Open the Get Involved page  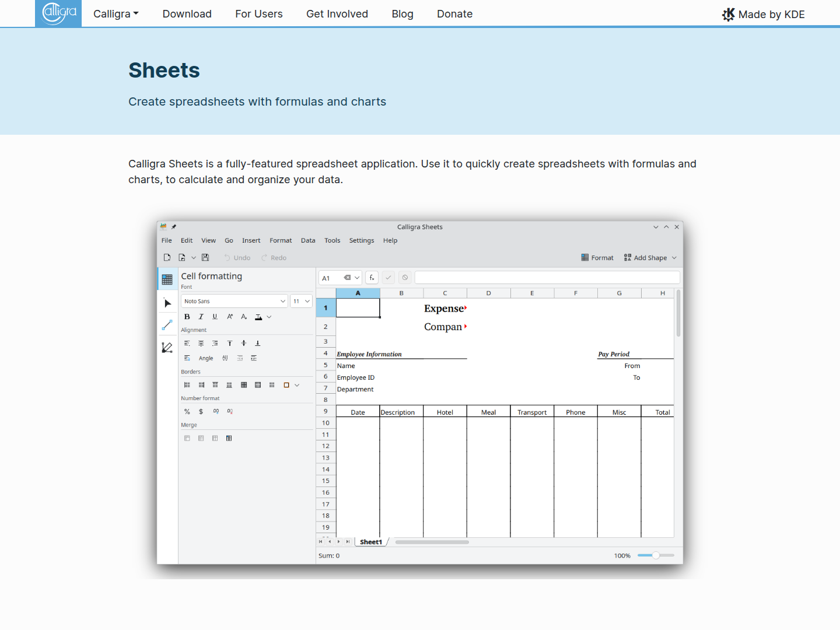(337, 14)
